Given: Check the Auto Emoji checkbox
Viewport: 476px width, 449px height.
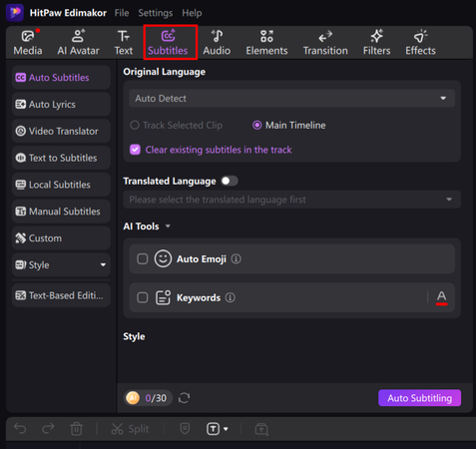Looking at the screenshot, I should pos(143,258).
